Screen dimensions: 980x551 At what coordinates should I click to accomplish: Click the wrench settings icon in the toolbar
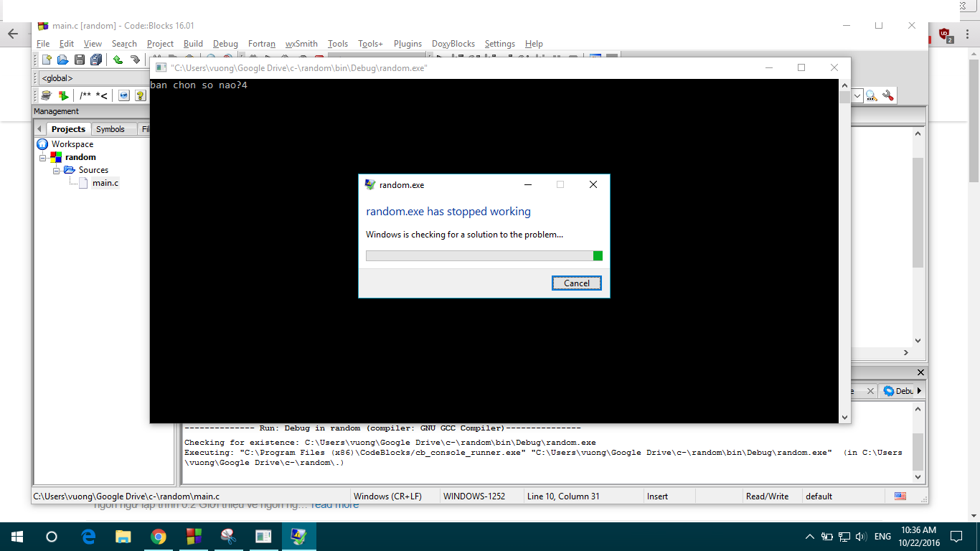click(x=888, y=95)
